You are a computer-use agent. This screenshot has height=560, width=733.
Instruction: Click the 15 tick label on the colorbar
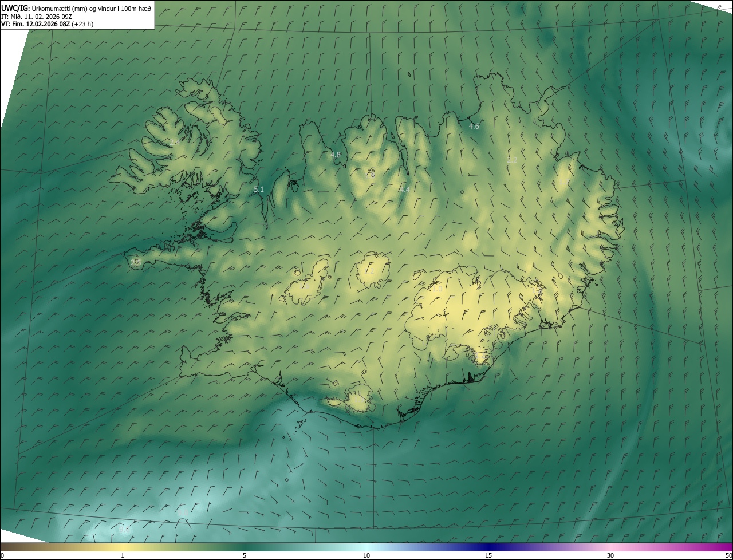pyautogui.click(x=488, y=555)
